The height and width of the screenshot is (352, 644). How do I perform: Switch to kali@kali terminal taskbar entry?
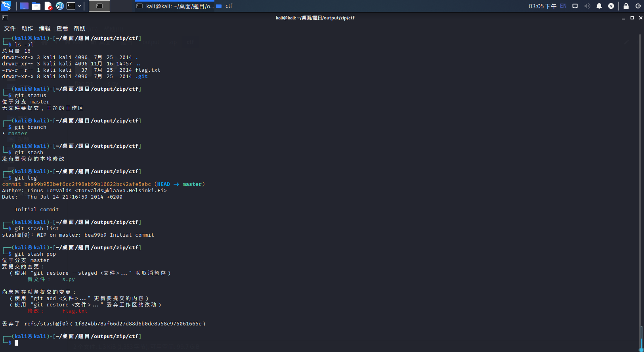point(175,6)
